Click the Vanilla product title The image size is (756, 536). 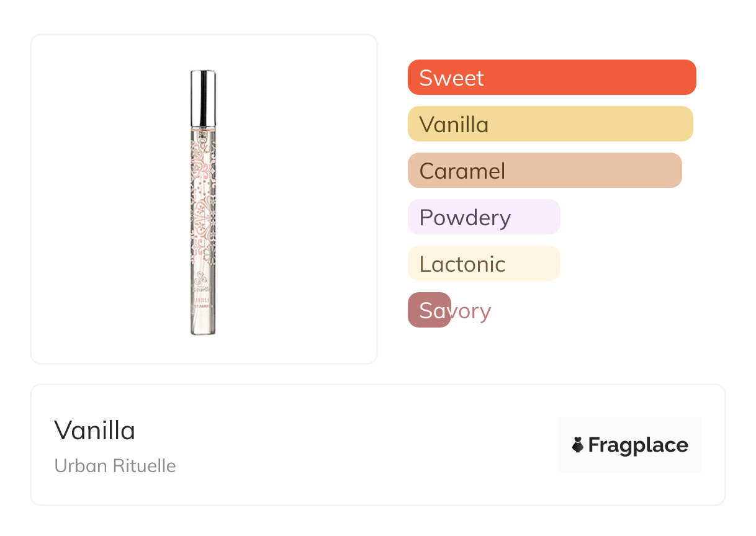tap(94, 431)
